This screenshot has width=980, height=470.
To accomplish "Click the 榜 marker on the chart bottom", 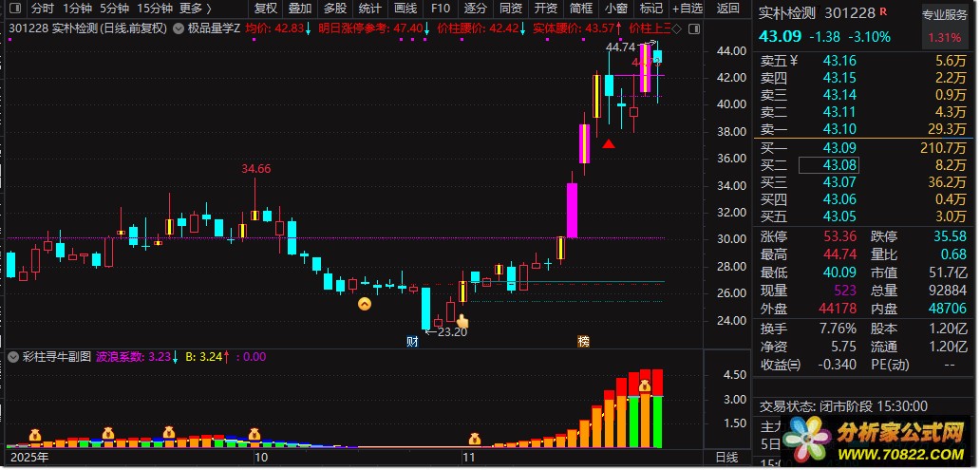I will coord(583,341).
